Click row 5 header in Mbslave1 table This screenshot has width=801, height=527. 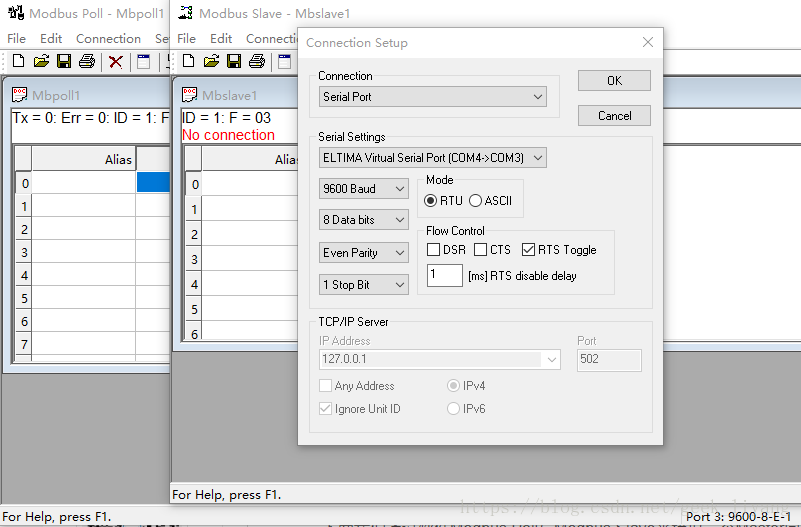point(194,309)
